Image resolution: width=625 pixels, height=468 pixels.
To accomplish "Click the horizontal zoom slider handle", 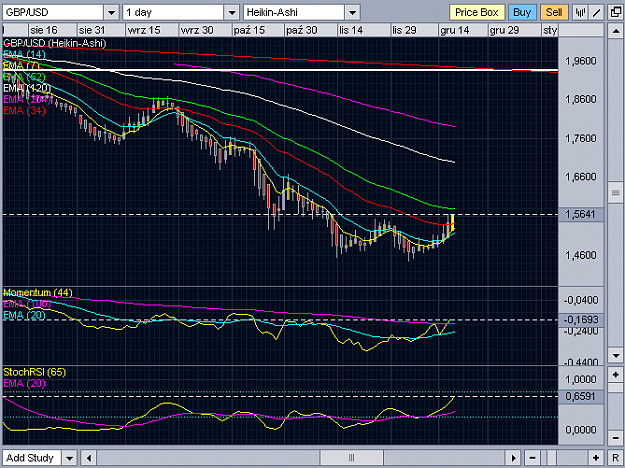I will [x=552, y=458].
